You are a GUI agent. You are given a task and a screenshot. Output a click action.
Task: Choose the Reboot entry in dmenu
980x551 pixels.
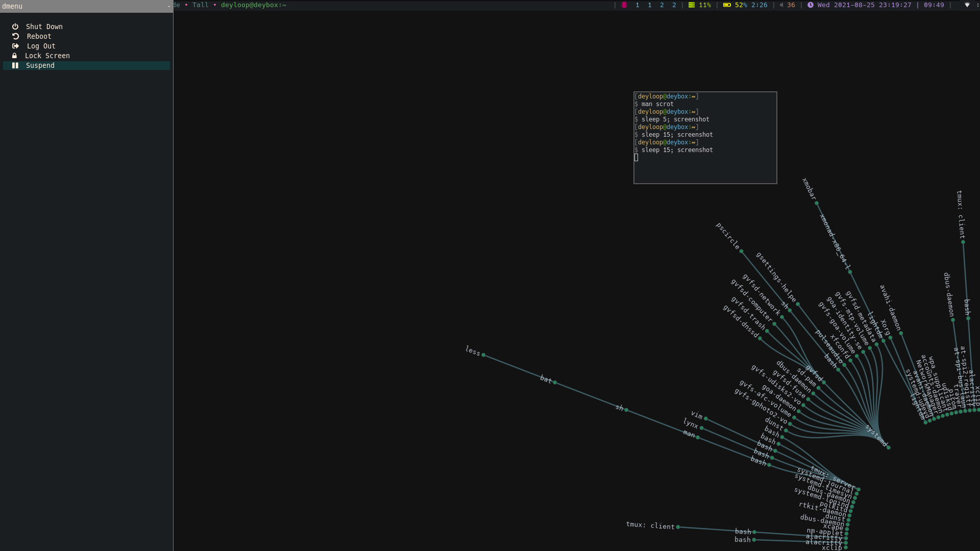coord(39,36)
